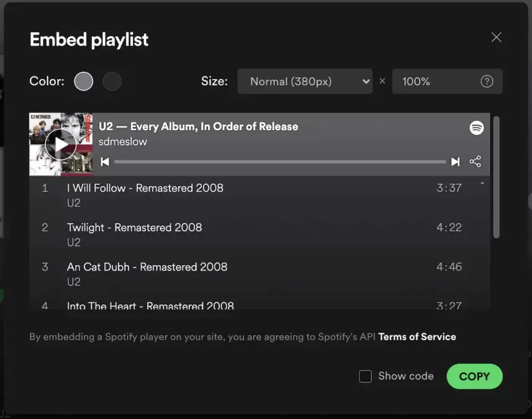
Task: Skip to the next track
Action: [x=455, y=161]
